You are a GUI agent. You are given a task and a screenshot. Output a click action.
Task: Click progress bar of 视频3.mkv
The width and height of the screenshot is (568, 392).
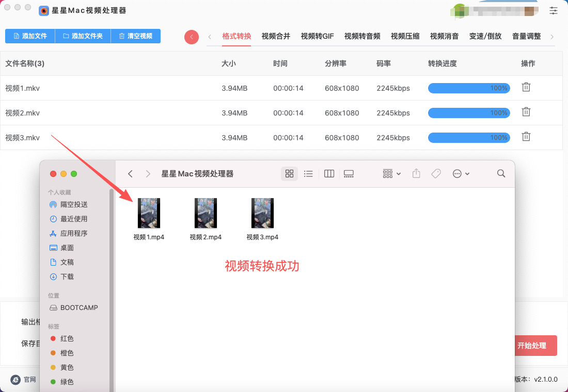(469, 138)
